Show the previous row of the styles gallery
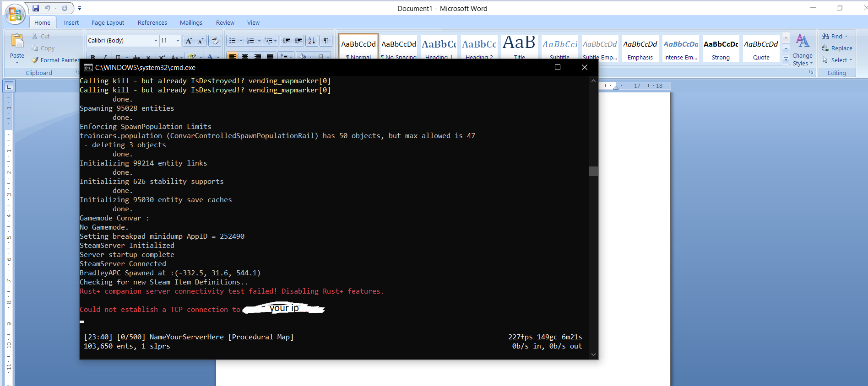 (786, 38)
